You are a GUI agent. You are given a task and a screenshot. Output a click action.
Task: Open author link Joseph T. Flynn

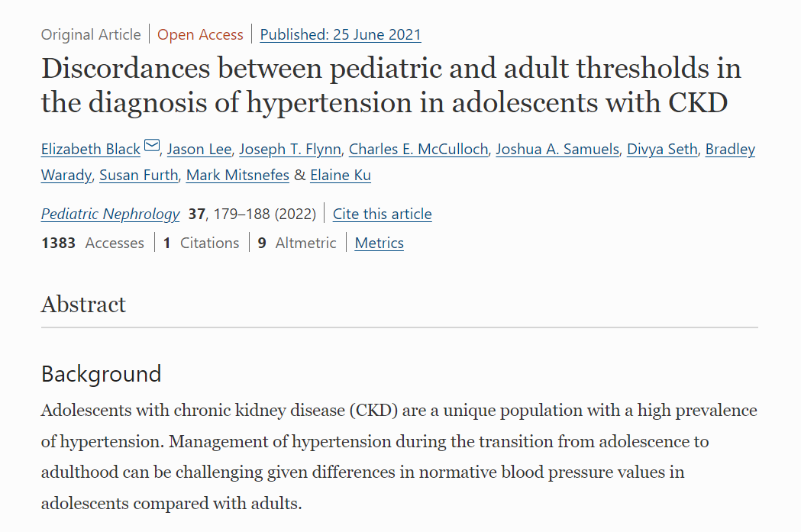point(290,149)
